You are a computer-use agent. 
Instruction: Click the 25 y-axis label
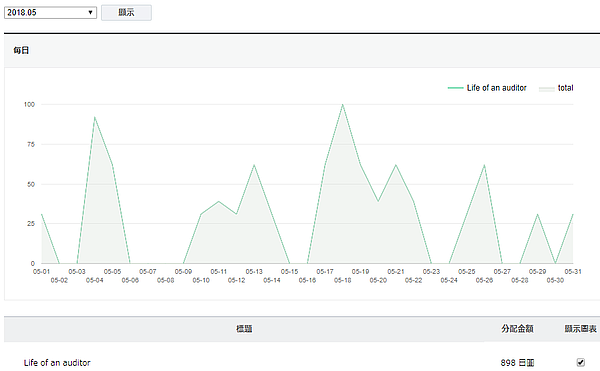click(31, 223)
